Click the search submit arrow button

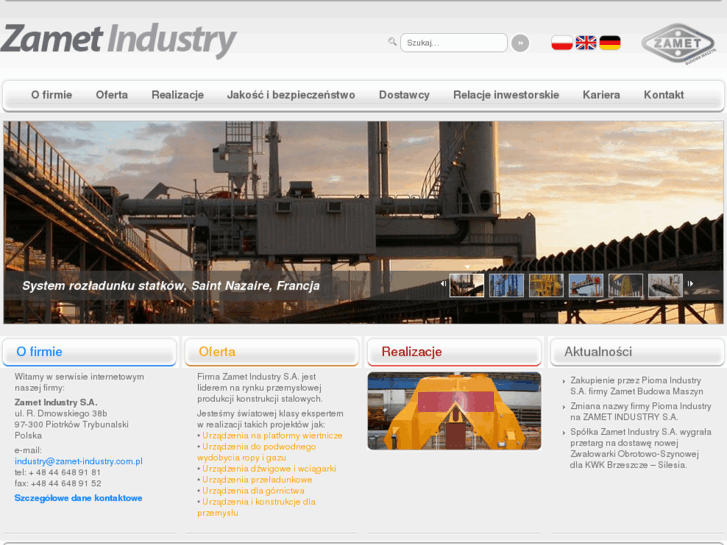click(520, 43)
